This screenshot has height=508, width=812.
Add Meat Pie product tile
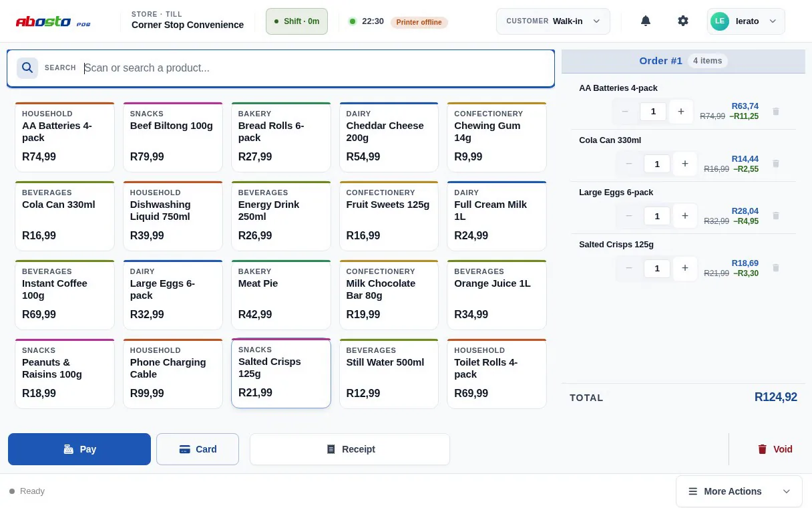coord(281,295)
